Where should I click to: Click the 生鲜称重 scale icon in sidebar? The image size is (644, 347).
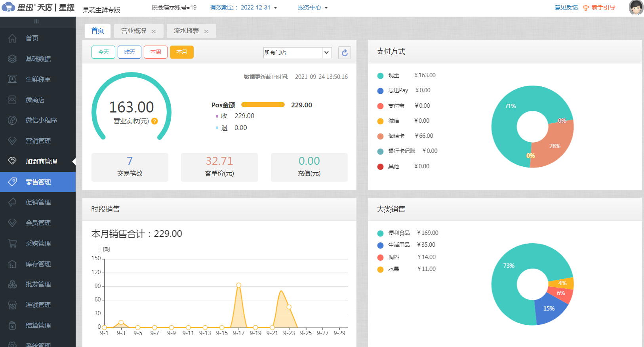point(12,79)
